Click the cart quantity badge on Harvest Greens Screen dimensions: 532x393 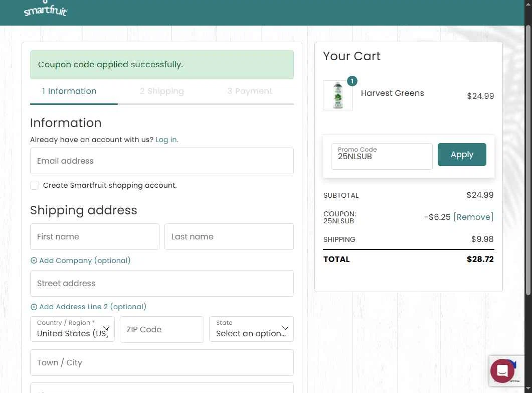(x=352, y=81)
